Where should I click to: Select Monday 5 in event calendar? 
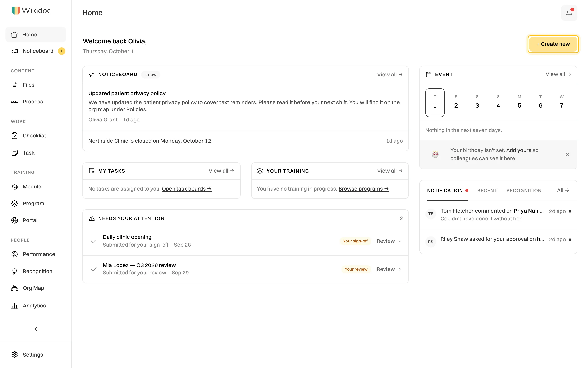pos(519,102)
